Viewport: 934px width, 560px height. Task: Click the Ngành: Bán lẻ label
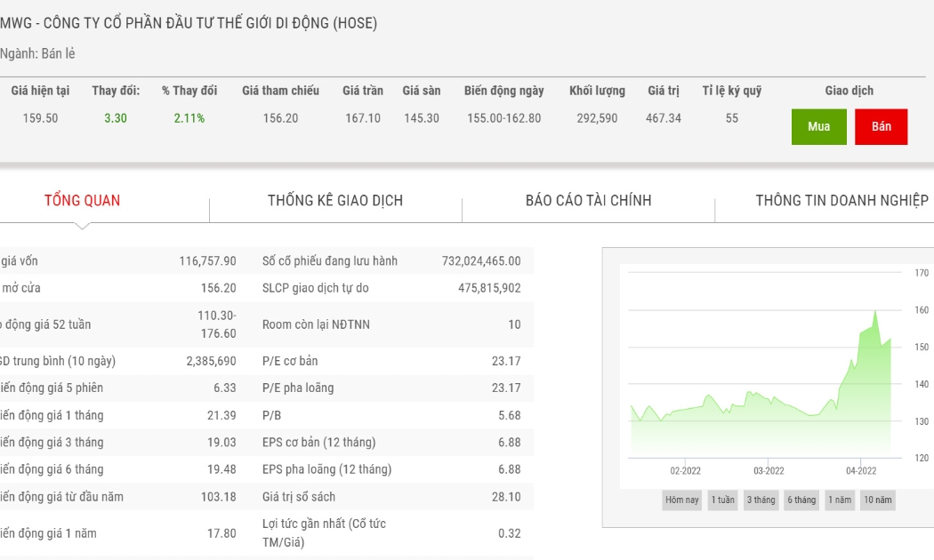37,53
